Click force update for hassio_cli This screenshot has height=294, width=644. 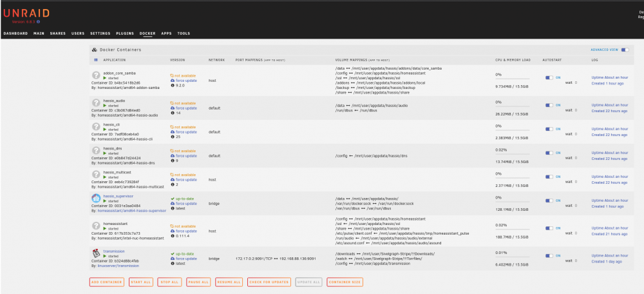(x=186, y=132)
